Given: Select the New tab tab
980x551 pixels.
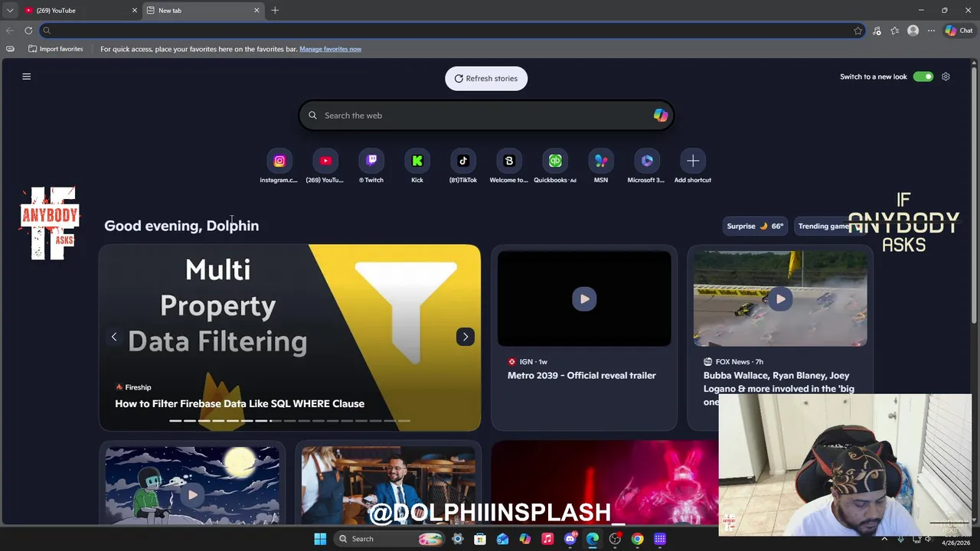Looking at the screenshot, I should point(203,11).
